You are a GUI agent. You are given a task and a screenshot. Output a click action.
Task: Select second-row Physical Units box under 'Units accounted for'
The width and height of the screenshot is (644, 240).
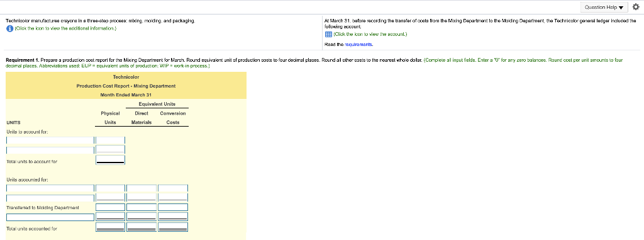(x=110, y=197)
